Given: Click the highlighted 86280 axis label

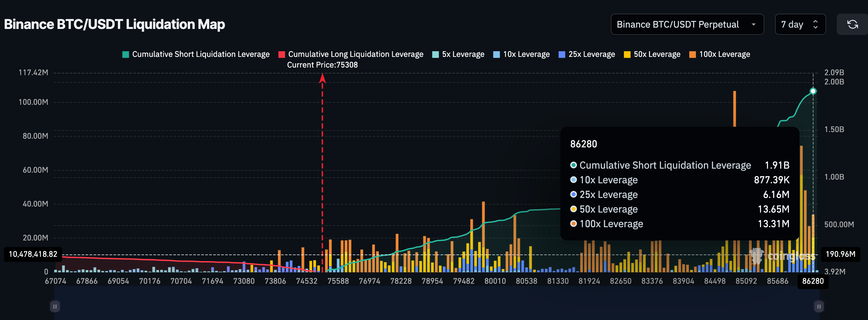Looking at the screenshot, I should [813, 281].
